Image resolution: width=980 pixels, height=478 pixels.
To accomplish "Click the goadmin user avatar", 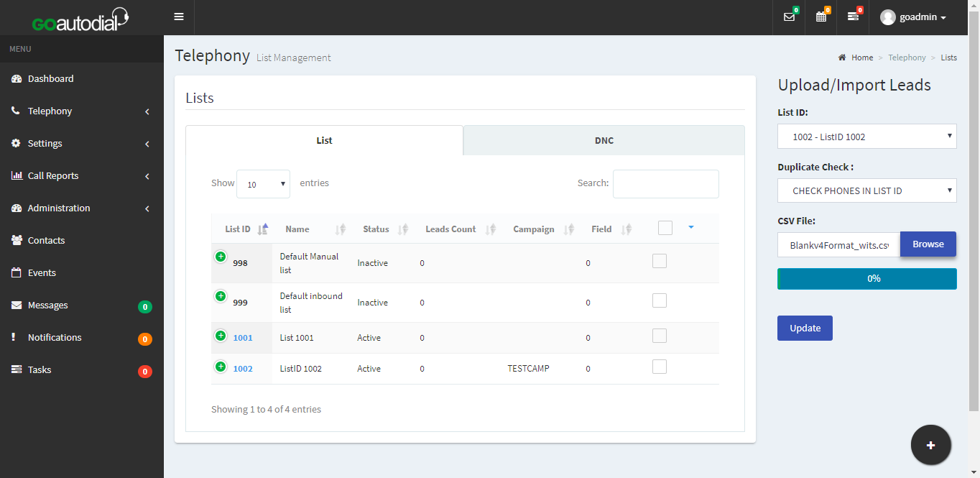I will (888, 17).
